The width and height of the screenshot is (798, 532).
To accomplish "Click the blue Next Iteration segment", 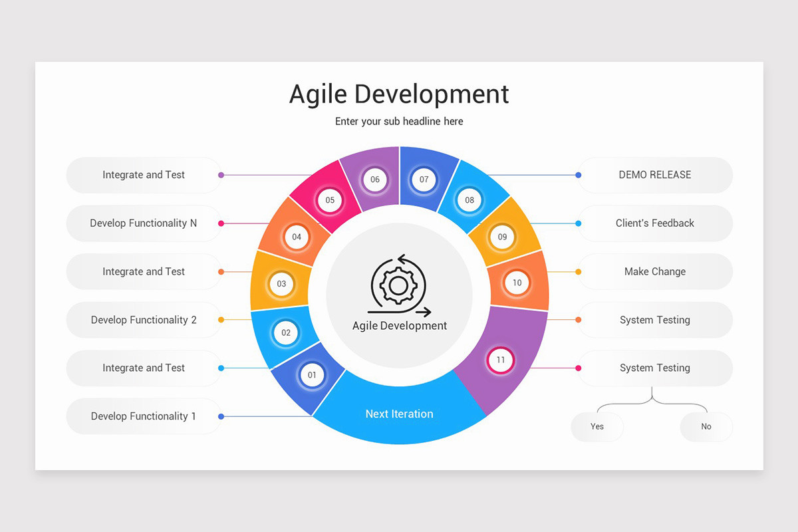I will (399, 414).
